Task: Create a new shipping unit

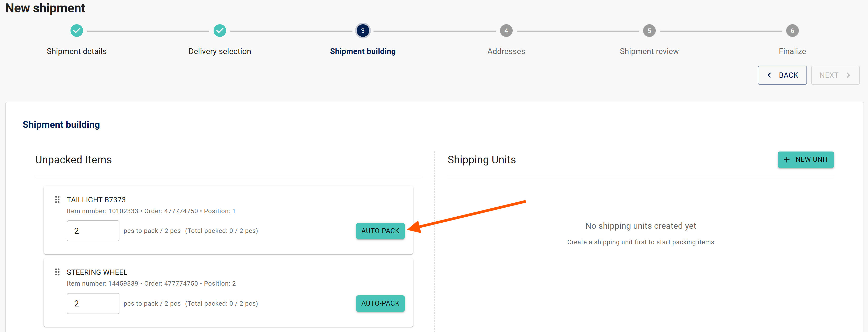Action: (x=805, y=160)
